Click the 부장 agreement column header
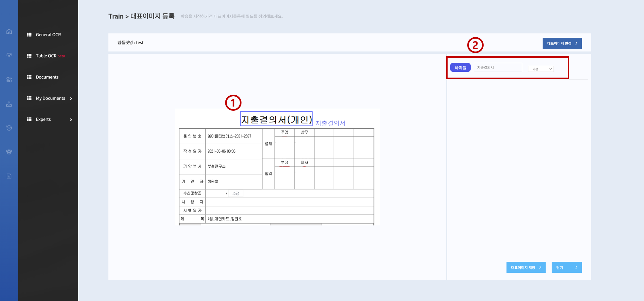The image size is (644, 301). coord(284,163)
